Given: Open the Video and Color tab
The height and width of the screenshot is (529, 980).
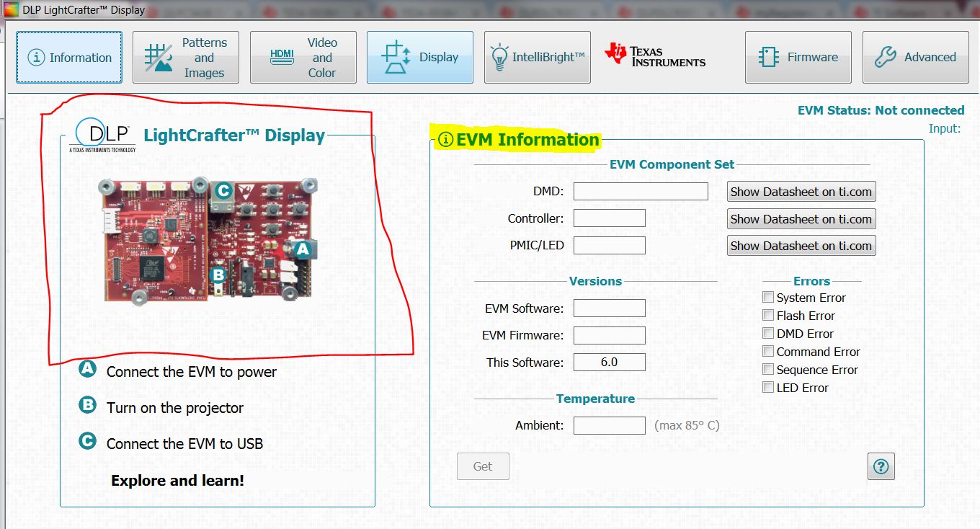Looking at the screenshot, I should pos(303,58).
